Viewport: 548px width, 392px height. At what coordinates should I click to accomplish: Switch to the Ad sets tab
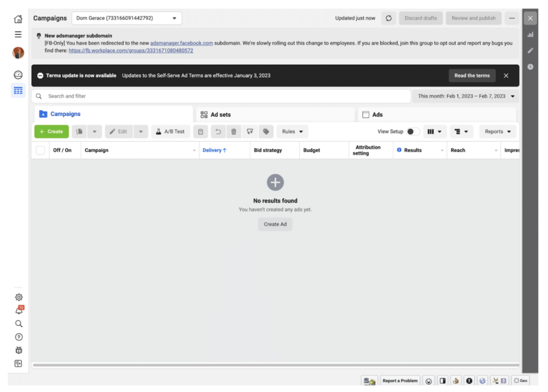click(276, 114)
